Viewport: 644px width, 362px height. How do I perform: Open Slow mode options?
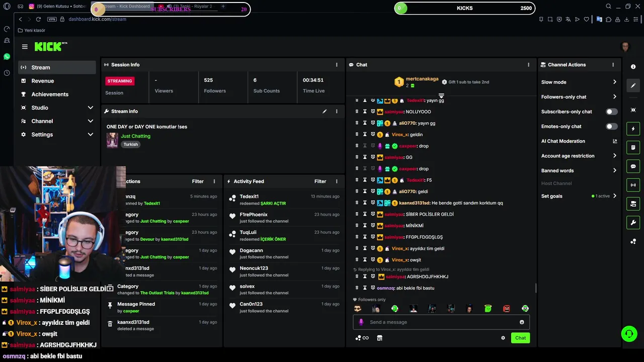click(x=579, y=82)
